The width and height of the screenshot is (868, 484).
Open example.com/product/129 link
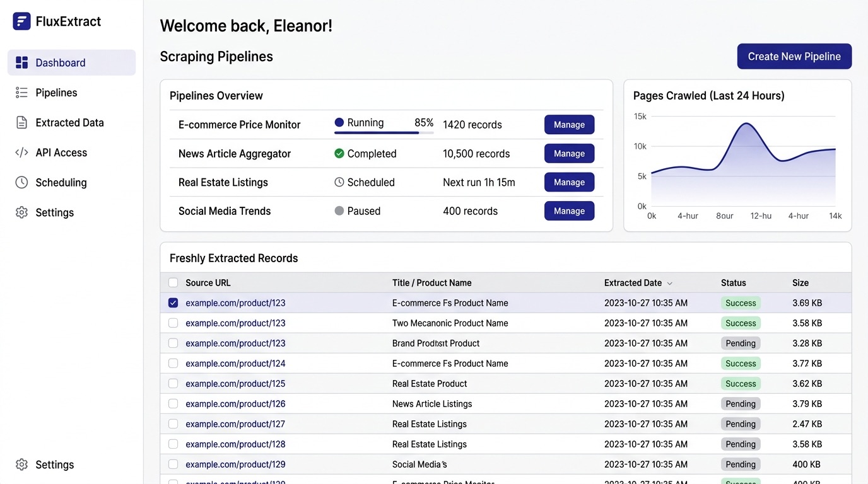tap(235, 464)
